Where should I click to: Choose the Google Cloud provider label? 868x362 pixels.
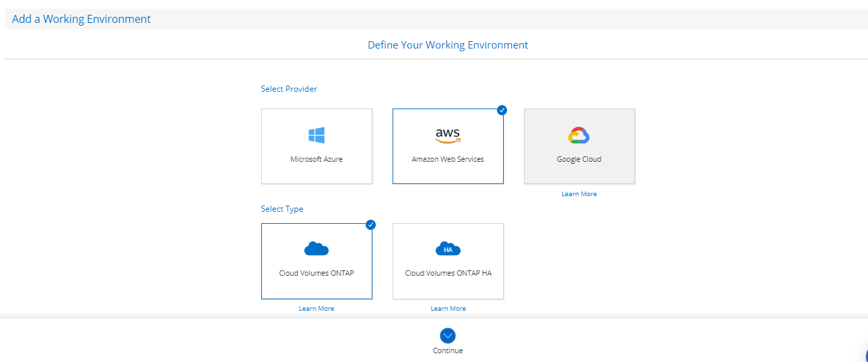579,160
